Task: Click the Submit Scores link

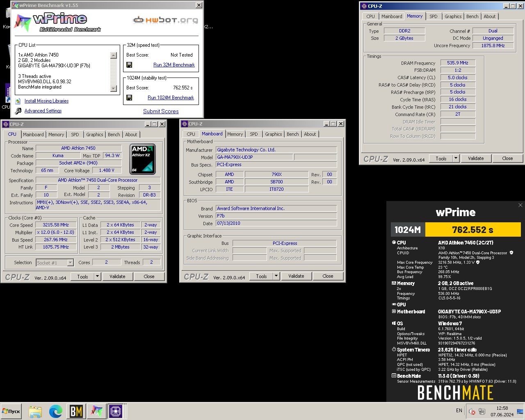Action: pyautogui.click(x=161, y=111)
